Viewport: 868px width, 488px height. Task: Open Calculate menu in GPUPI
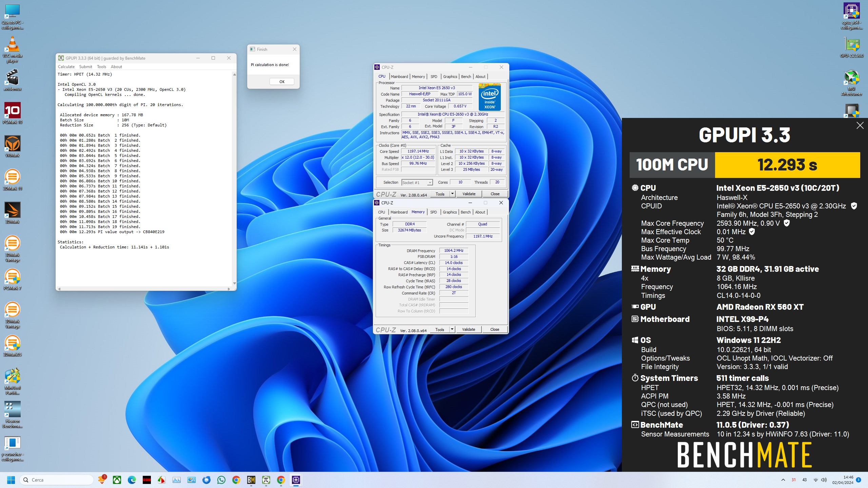click(x=66, y=67)
